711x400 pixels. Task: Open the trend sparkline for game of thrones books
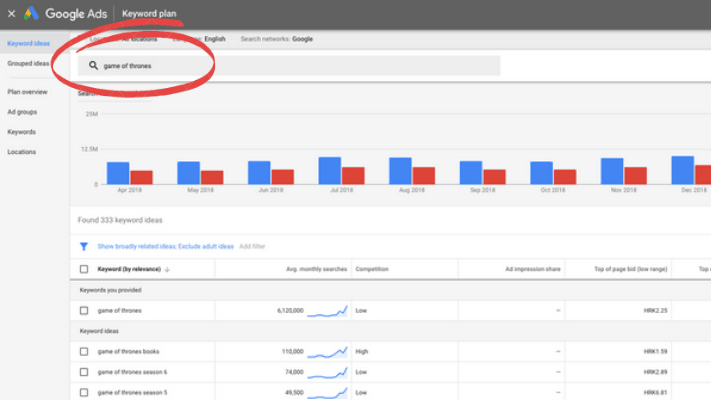tap(327, 351)
